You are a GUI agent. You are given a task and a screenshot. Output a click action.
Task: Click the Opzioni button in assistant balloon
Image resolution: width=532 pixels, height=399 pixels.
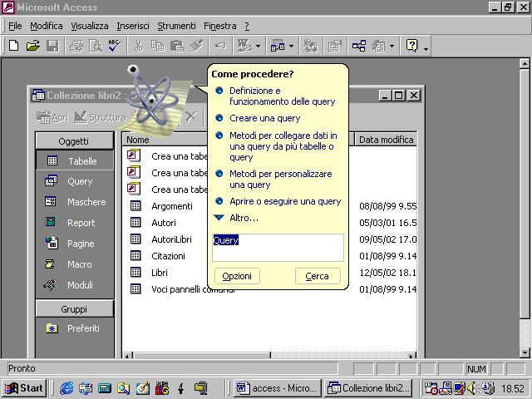[237, 276]
